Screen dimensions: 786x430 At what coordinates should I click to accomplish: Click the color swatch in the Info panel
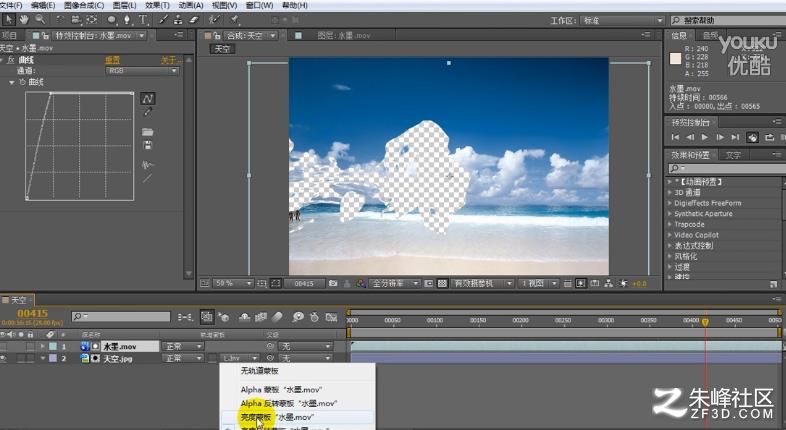675,59
